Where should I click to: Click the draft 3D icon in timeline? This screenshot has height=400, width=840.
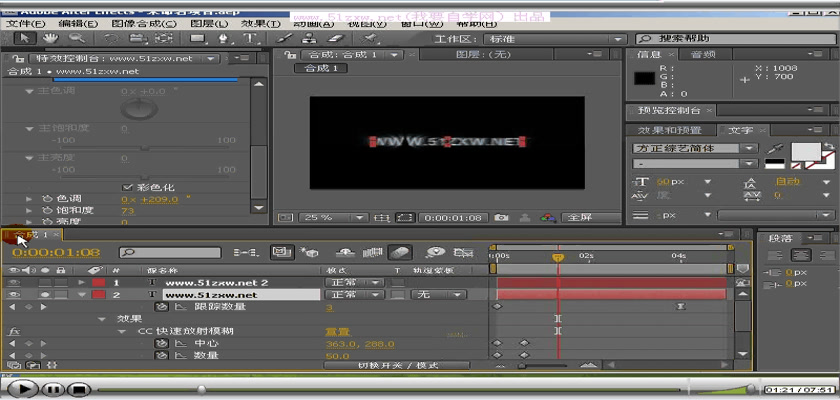coord(310,252)
